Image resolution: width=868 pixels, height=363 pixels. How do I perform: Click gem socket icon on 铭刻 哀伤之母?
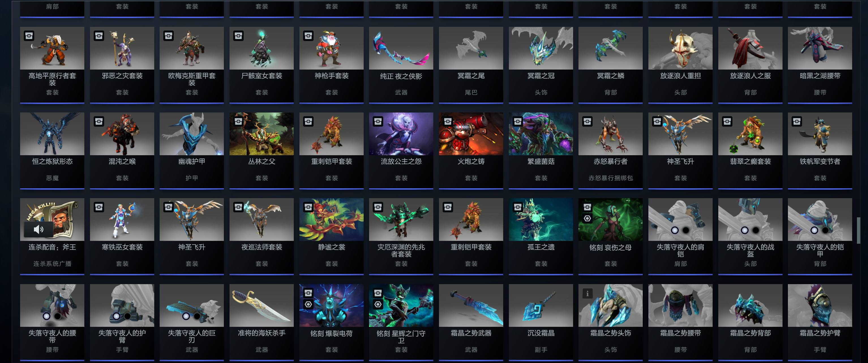587,219
